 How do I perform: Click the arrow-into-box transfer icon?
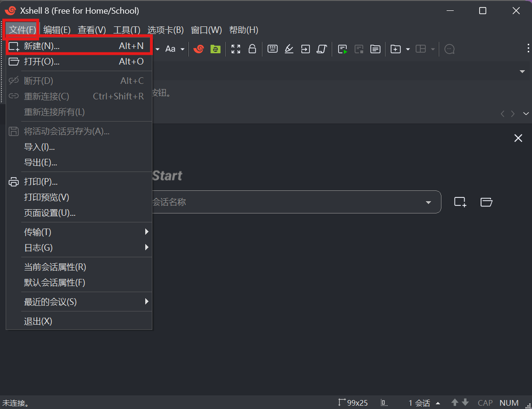click(x=305, y=49)
